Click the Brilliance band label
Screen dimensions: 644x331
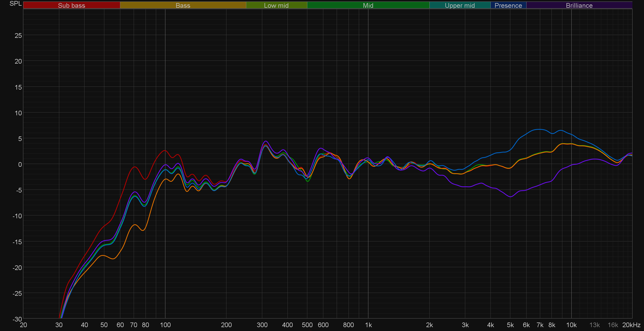[x=579, y=5]
